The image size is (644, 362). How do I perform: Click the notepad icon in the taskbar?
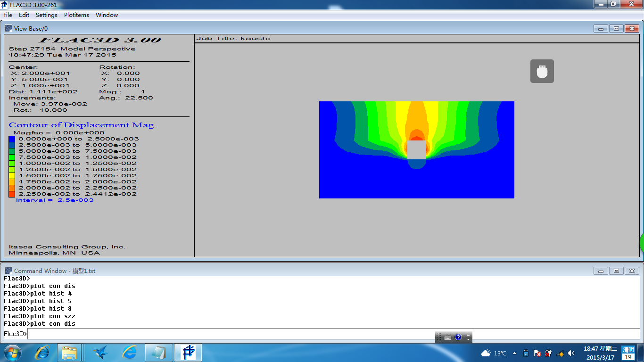click(x=159, y=353)
